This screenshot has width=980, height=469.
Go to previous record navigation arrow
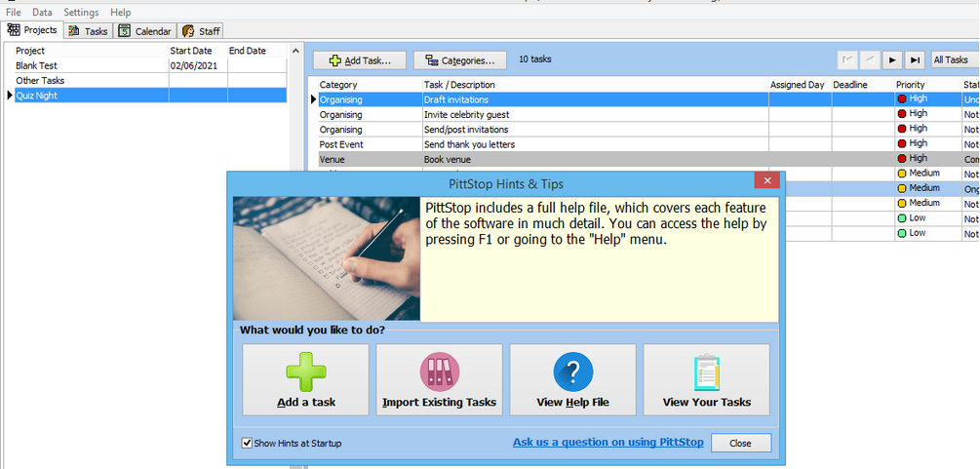(x=870, y=60)
